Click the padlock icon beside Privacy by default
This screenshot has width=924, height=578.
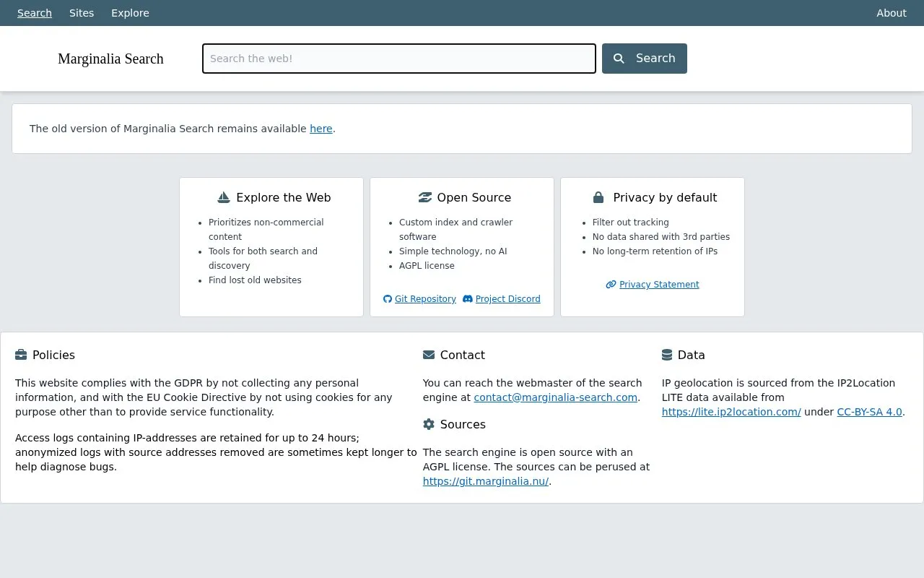(598, 197)
